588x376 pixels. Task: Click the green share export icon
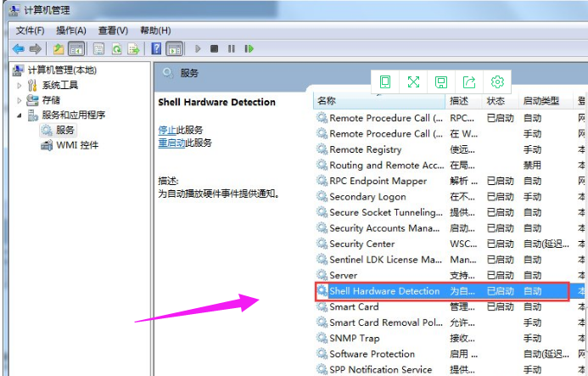469,81
